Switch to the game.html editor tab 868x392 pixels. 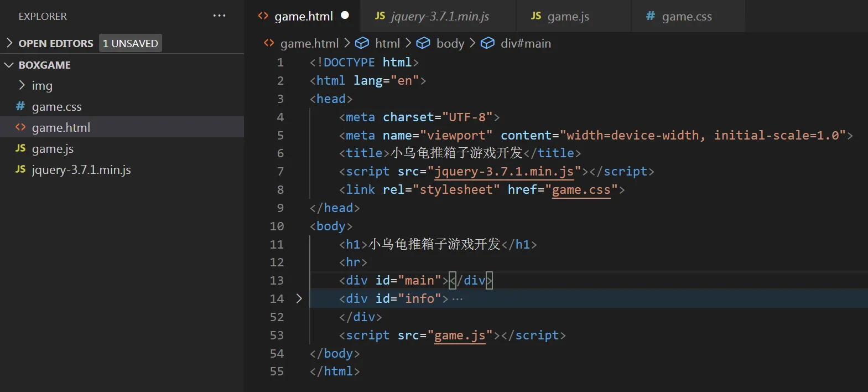click(x=303, y=16)
